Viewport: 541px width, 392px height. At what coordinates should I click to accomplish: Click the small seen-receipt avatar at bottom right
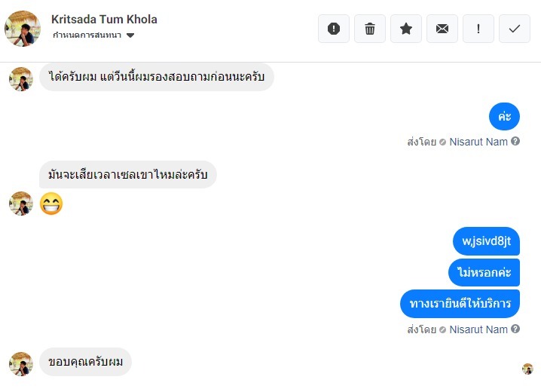[527, 369]
